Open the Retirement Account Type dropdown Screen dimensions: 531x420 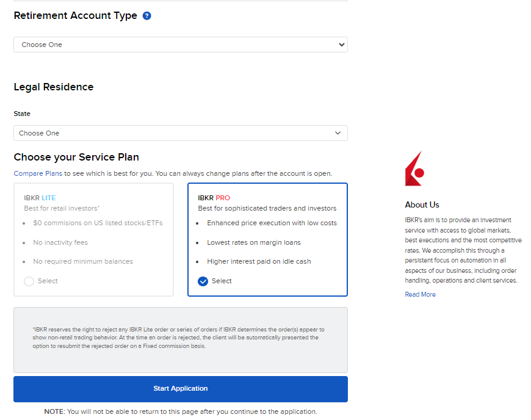181,45
